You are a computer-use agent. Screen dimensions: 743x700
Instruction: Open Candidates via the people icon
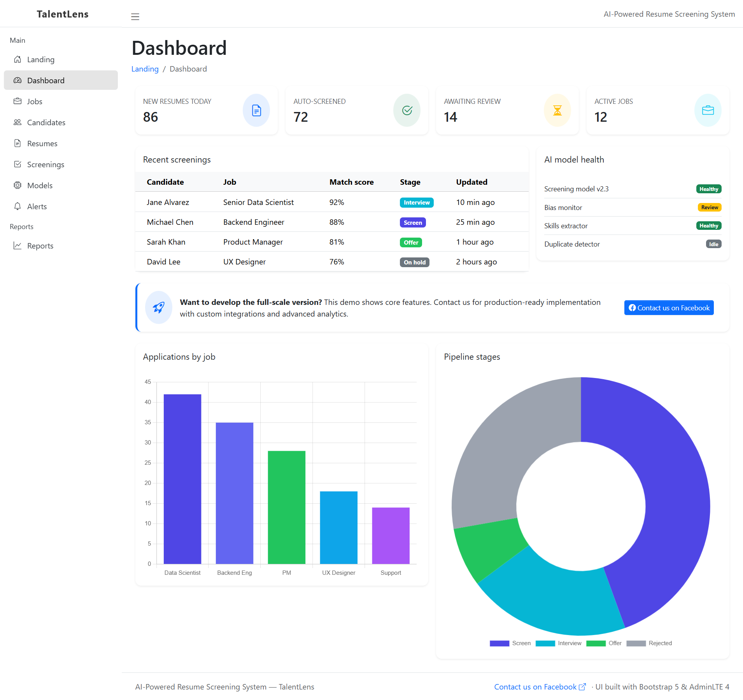pos(18,122)
